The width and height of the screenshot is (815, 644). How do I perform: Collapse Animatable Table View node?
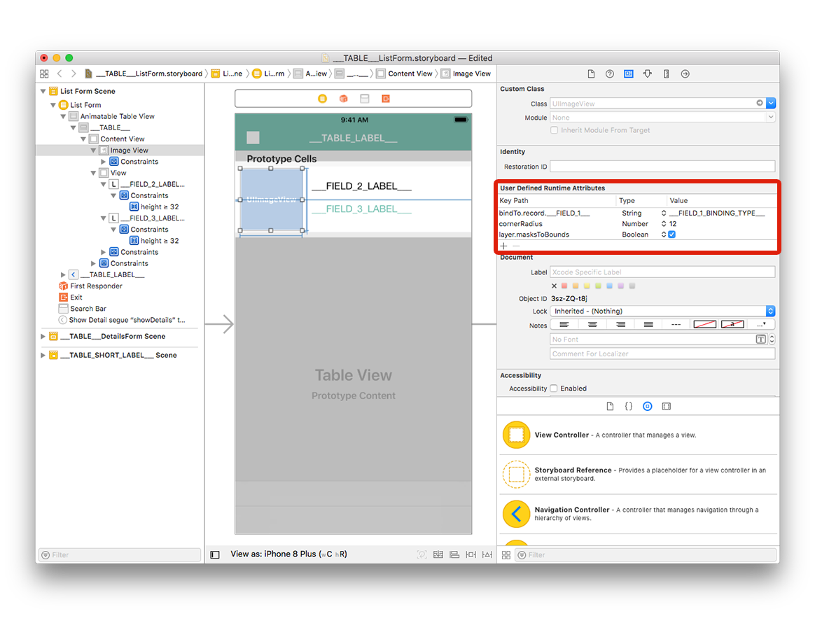[64, 116]
